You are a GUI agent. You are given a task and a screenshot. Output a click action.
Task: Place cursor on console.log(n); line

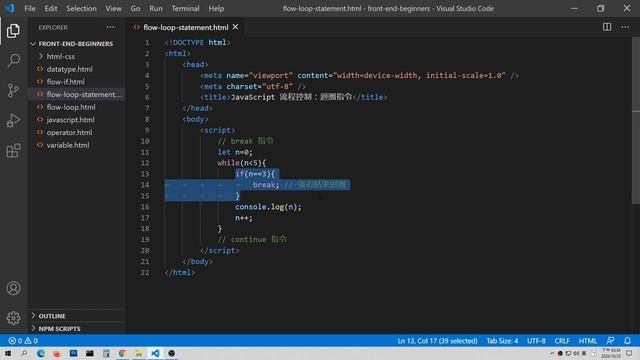coord(268,207)
